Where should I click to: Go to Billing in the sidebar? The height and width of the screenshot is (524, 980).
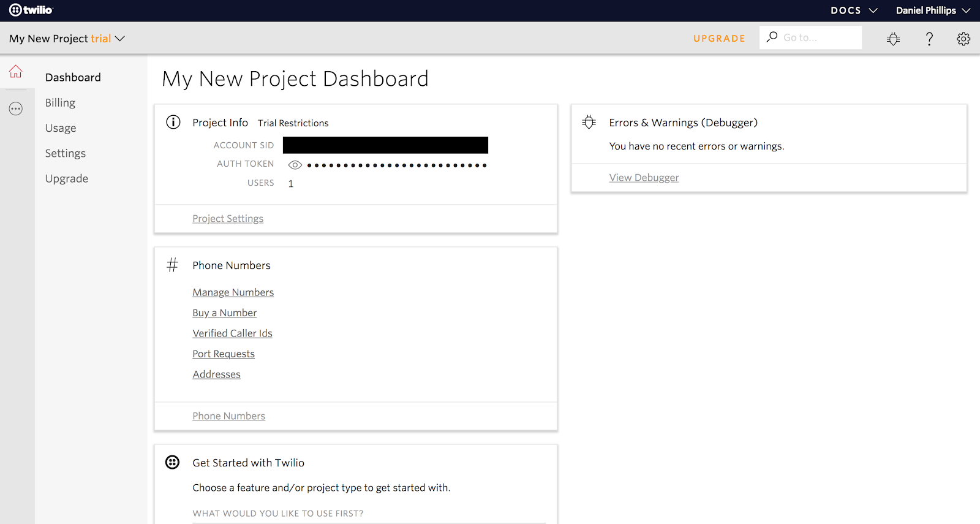(60, 102)
